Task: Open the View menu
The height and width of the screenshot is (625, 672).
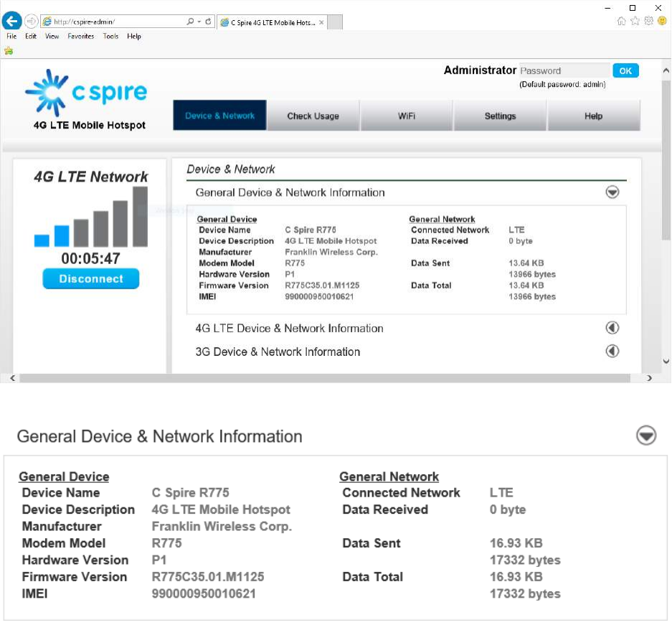Action: coord(52,36)
